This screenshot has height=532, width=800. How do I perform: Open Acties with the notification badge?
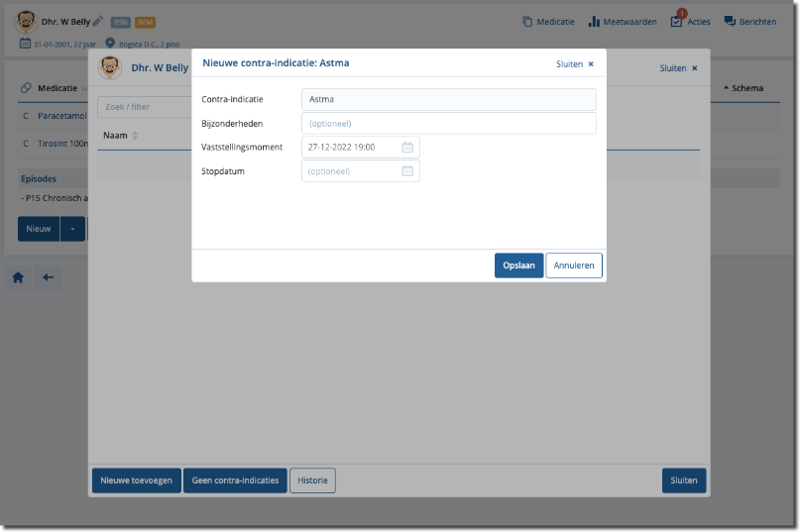coord(690,22)
